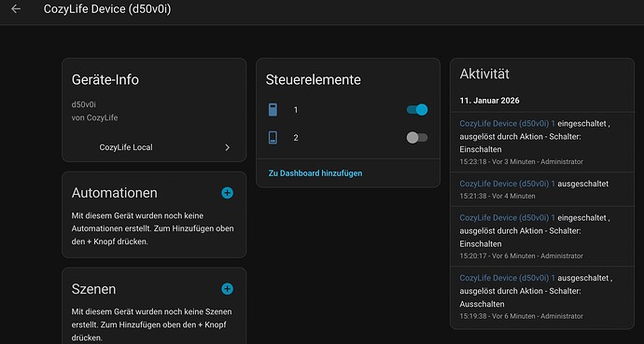The image size is (644, 344).
Task: Open CozyLife Local integration chevron
Action: pyautogui.click(x=227, y=147)
